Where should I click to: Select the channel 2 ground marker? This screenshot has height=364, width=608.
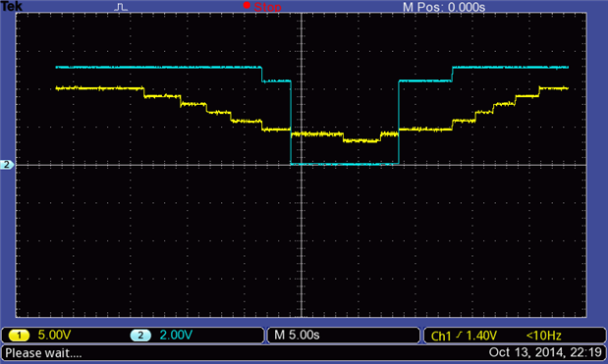click(7, 165)
